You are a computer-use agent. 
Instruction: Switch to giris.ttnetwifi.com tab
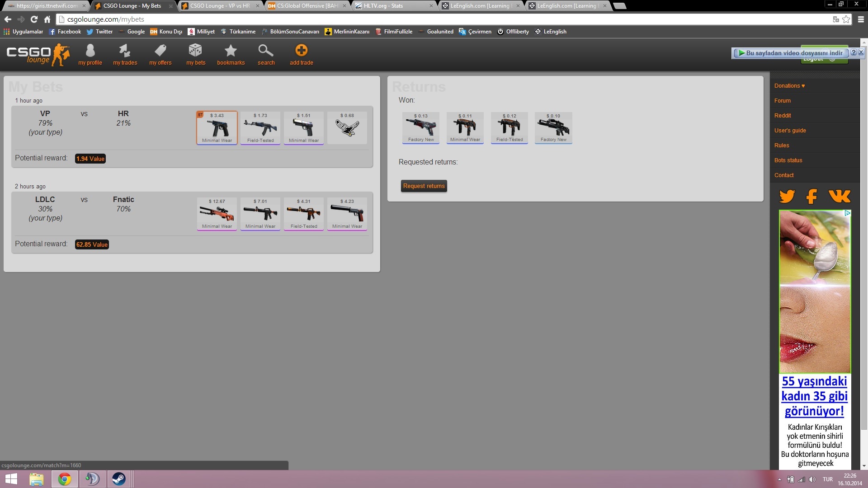coord(47,6)
